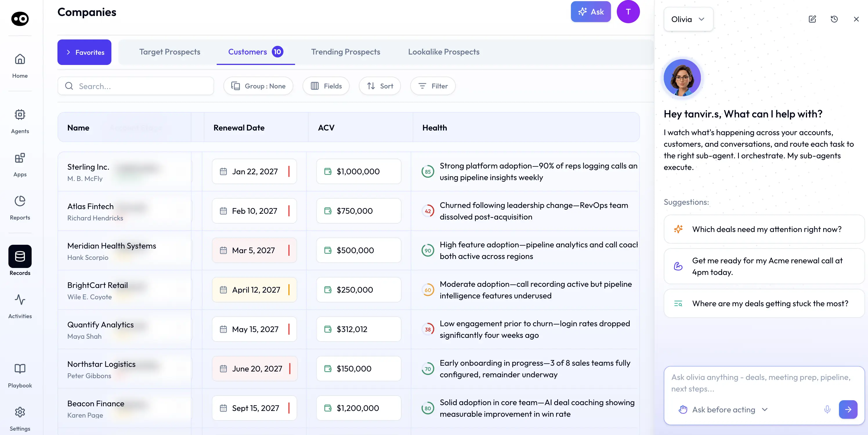Choose suggestion about deals getting stuck
The height and width of the screenshot is (435, 868).
pos(764,303)
